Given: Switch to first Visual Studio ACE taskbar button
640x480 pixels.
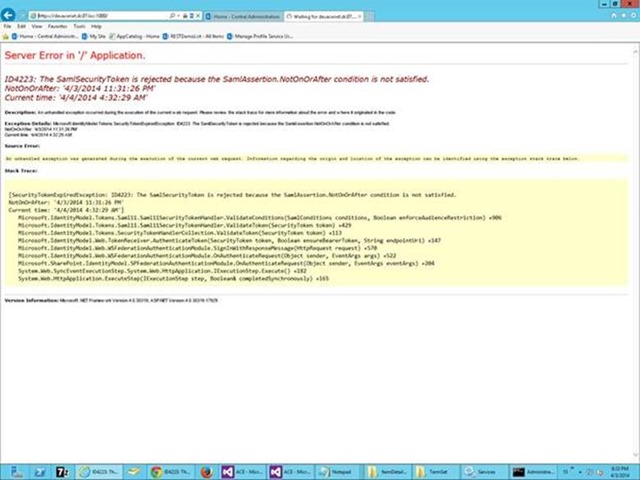Looking at the screenshot, I should [243, 472].
